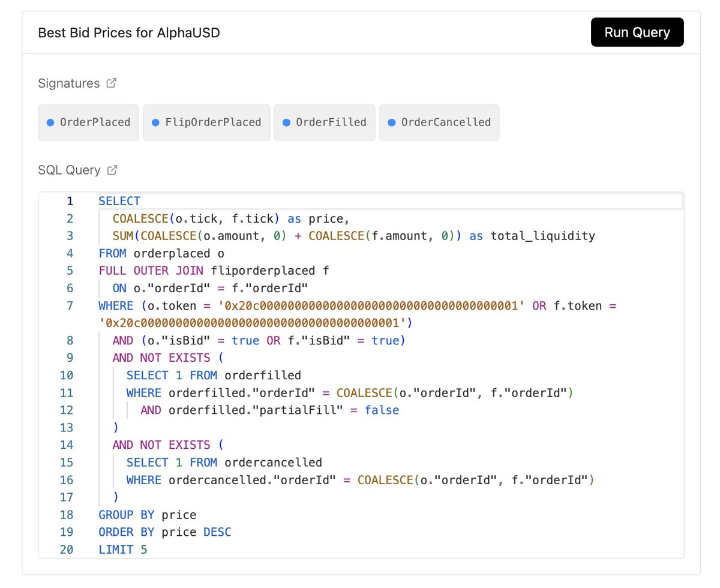Viewport: 720px width, 588px height.
Task: Select the OrderCancelled signature chip
Action: [x=439, y=122]
